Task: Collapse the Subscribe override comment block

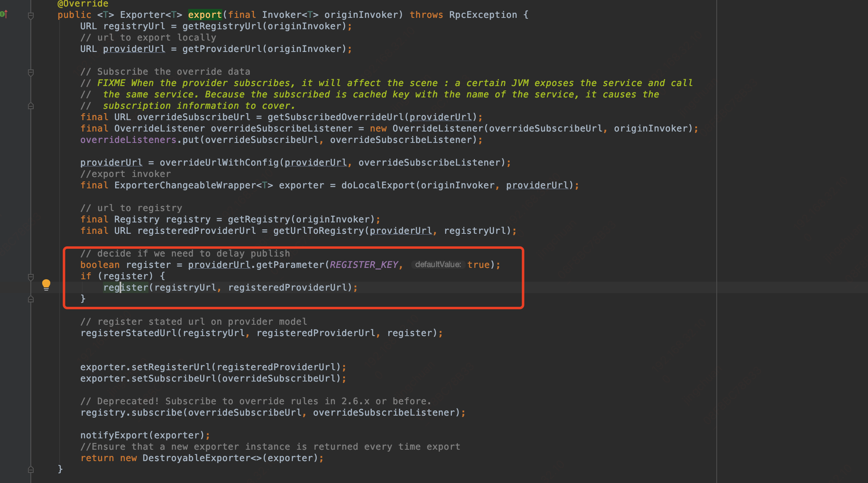Action: click(x=31, y=73)
